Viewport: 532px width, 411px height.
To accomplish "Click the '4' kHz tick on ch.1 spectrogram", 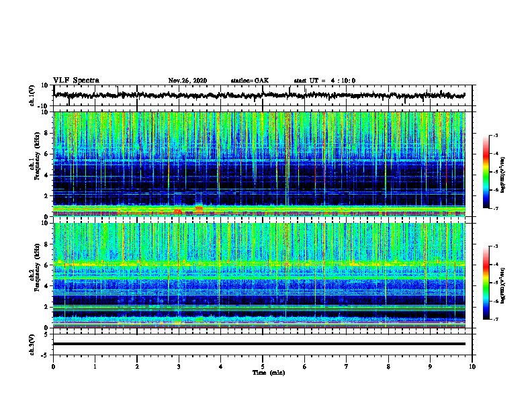I will (47, 175).
